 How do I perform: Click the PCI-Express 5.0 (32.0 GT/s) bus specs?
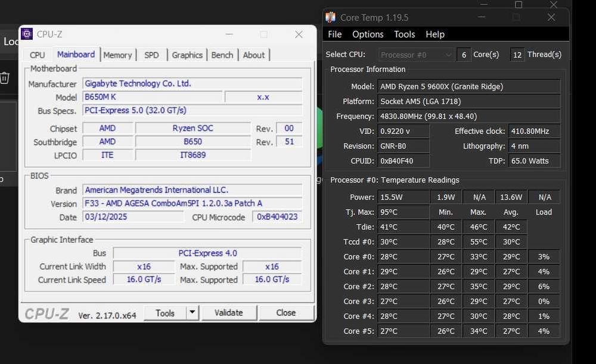click(x=193, y=111)
